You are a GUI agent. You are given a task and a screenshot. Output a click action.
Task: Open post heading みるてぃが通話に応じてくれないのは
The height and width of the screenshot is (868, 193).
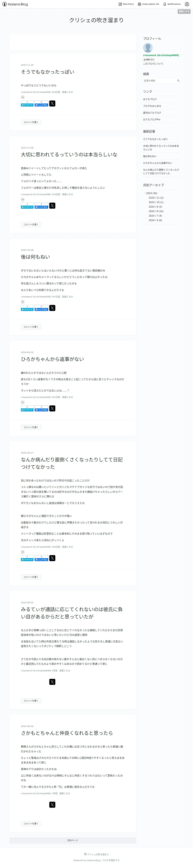72,613
